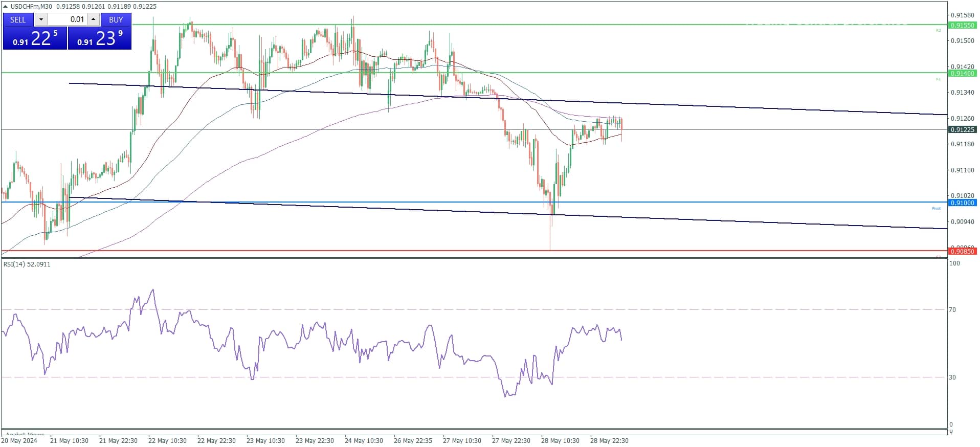Select the green 0.91400 price label
980x447 pixels.
click(x=963, y=74)
